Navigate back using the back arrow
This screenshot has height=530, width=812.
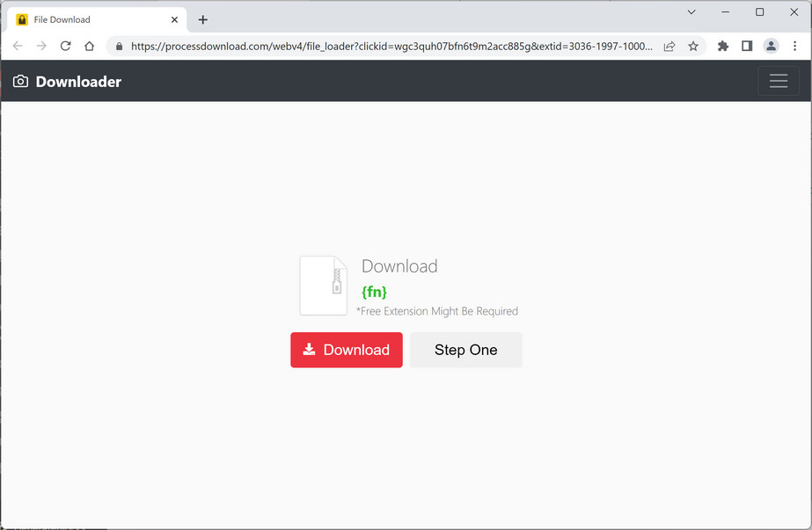coord(18,45)
